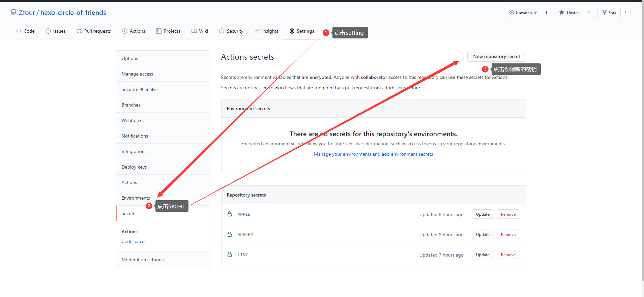Image resolution: width=644 pixels, height=297 pixels.
Task: Click the Wiki book icon
Action: 194,31
